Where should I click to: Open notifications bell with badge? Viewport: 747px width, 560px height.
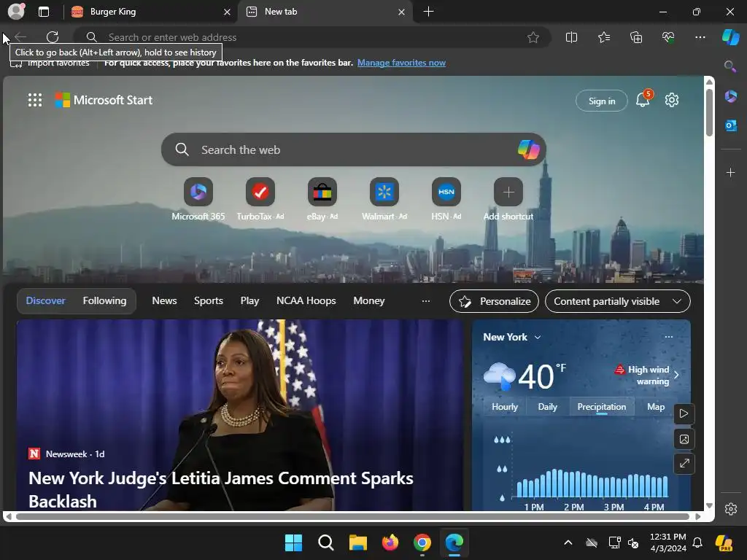pos(643,98)
